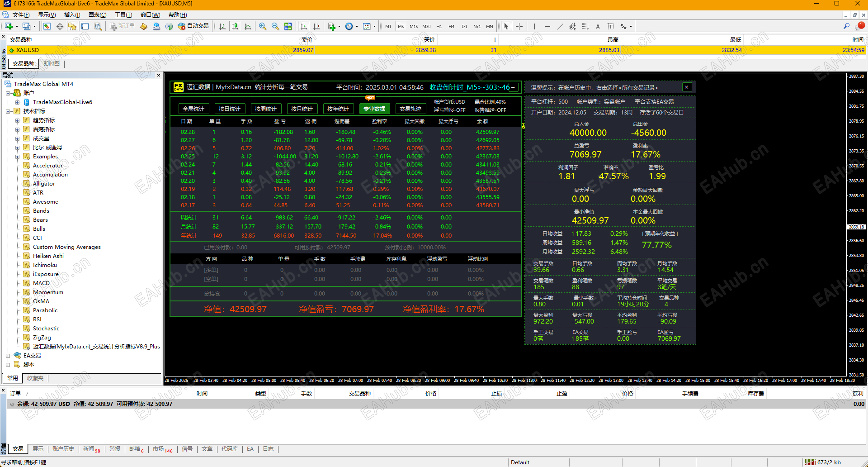Screen dimensions: 868x467
Task: Select the XAUUSD row in market watch
Action: (x=437, y=50)
